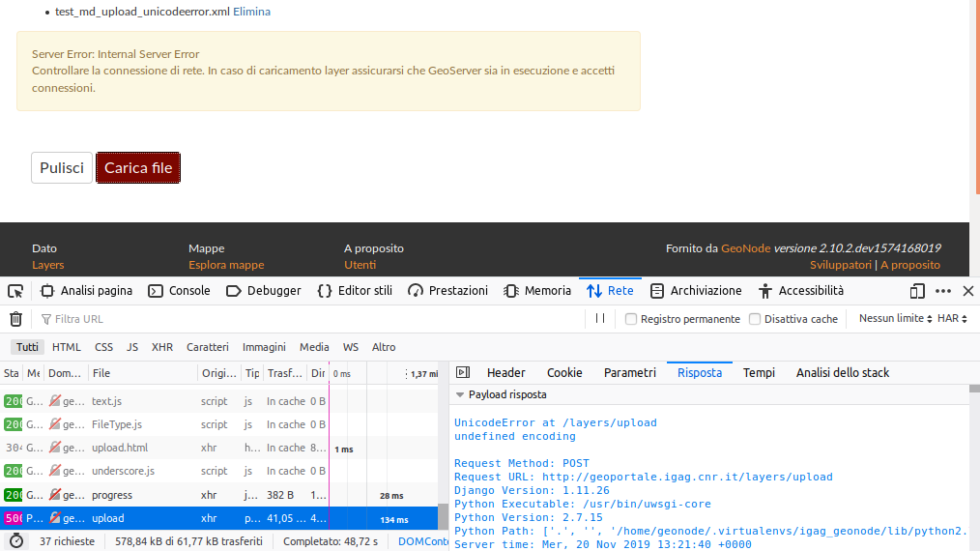Image resolution: width=980 pixels, height=551 pixels.
Task: Open the GeoNode link in footer
Action: coord(745,248)
